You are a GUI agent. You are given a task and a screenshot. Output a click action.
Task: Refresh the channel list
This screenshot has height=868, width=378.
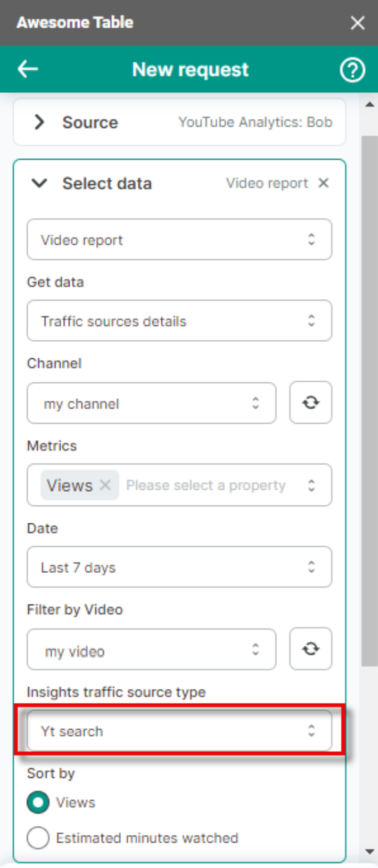(311, 403)
